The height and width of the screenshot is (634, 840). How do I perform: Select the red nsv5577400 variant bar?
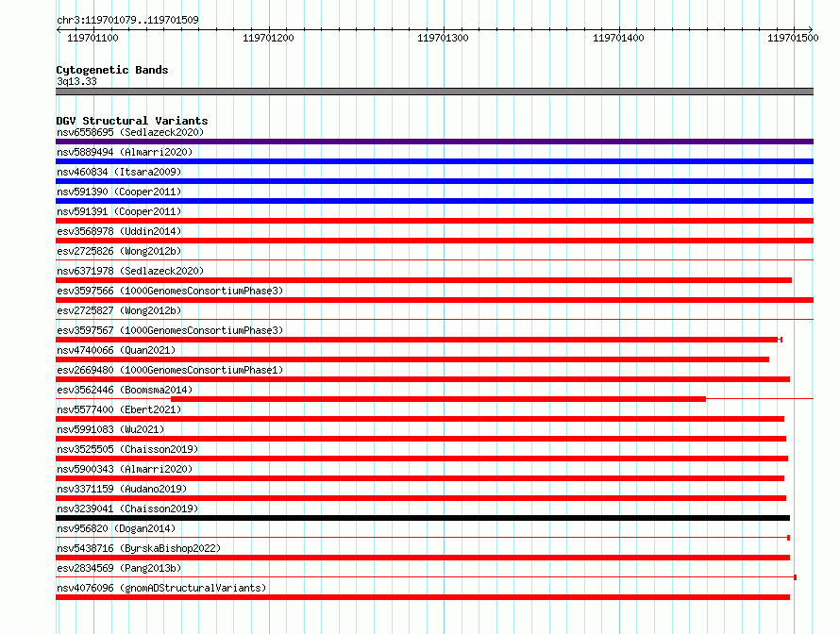[420, 419]
